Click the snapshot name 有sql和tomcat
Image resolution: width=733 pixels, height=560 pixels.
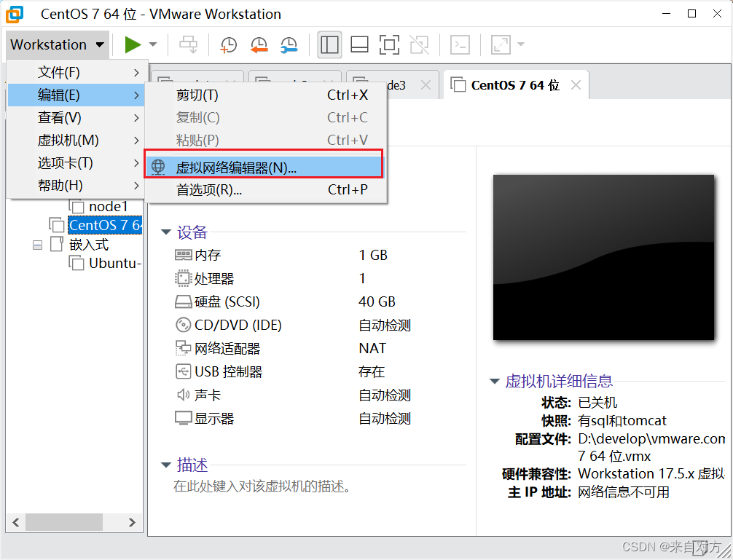pos(622,421)
